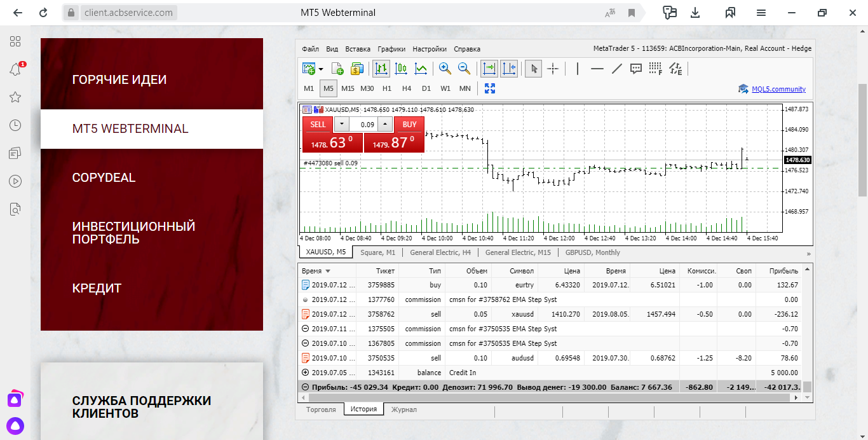The width and height of the screenshot is (868, 440).
Task: Open the new order coins icon
Action: tap(356, 68)
